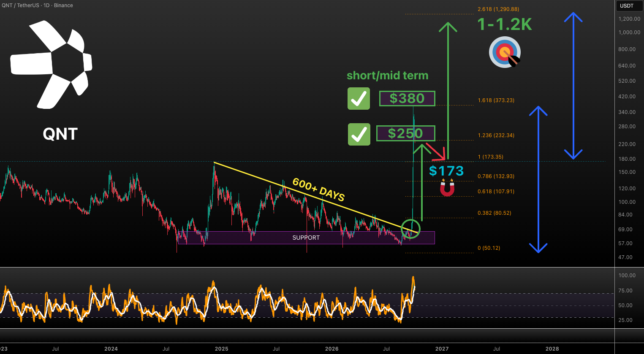Click the red magnet emoji below $173

(x=447, y=187)
